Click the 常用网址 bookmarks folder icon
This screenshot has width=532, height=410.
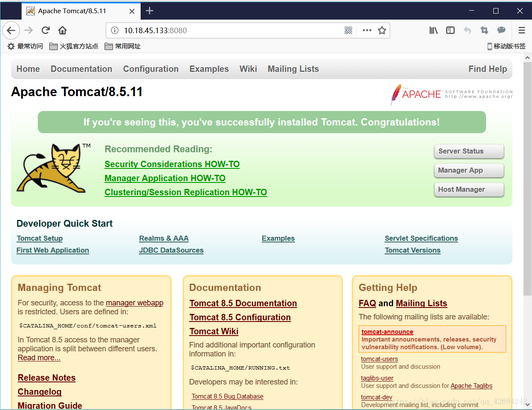[109, 46]
